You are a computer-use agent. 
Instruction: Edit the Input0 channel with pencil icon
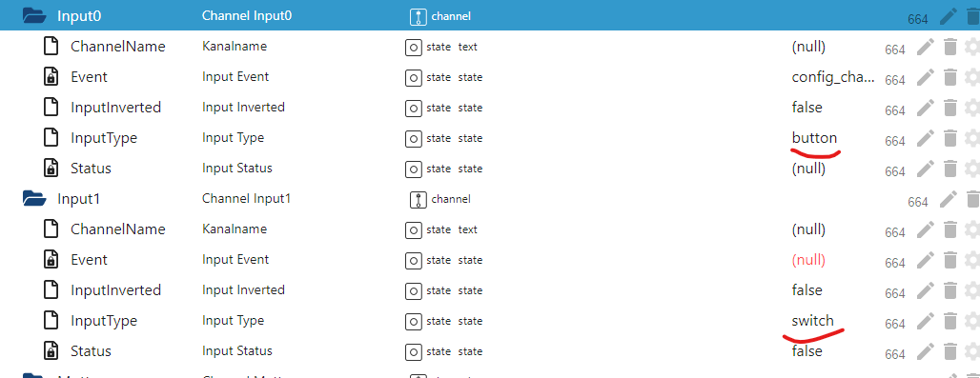[x=949, y=16]
